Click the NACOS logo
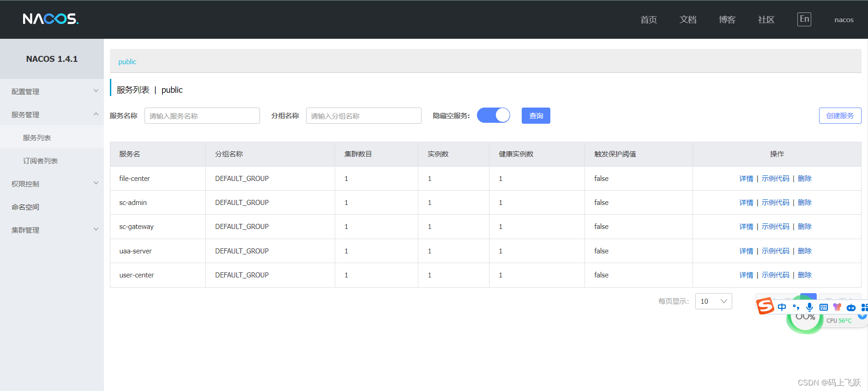The height and width of the screenshot is (391, 868). [x=51, y=19]
